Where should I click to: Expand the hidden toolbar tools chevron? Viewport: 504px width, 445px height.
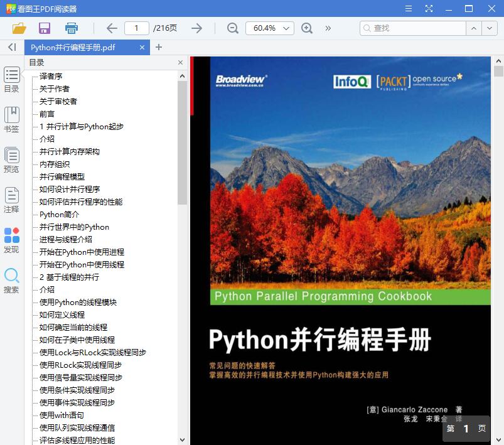pos(328,28)
